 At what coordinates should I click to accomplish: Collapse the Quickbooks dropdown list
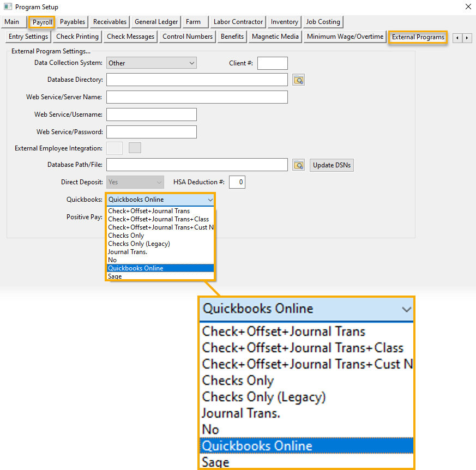pyautogui.click(x=210, y=200)
